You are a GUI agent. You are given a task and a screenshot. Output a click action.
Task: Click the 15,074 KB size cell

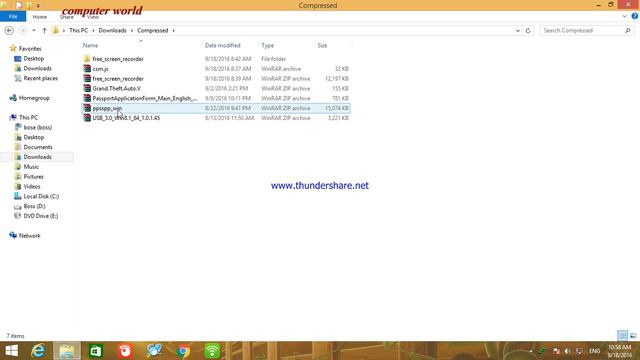337,108
